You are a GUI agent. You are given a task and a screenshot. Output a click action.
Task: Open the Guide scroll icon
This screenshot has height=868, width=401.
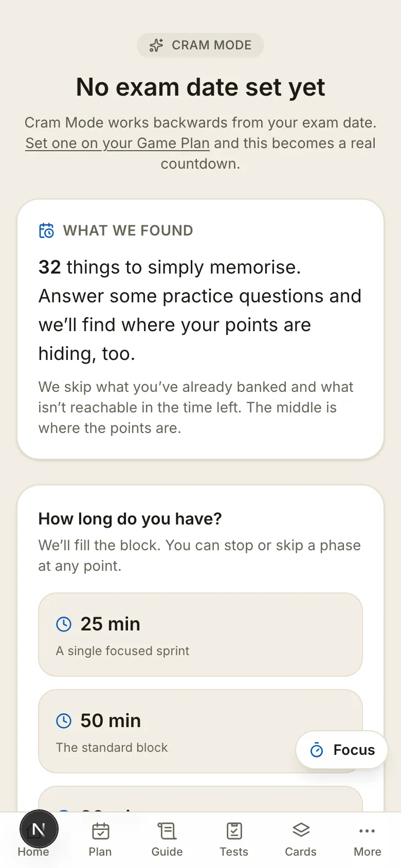[x=167, y=830]
